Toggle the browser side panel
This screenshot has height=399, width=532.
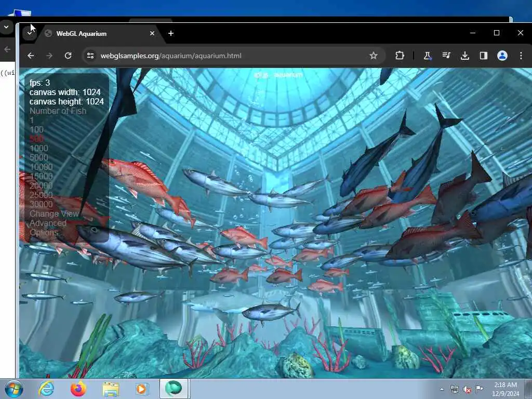[x=484, y=55]
